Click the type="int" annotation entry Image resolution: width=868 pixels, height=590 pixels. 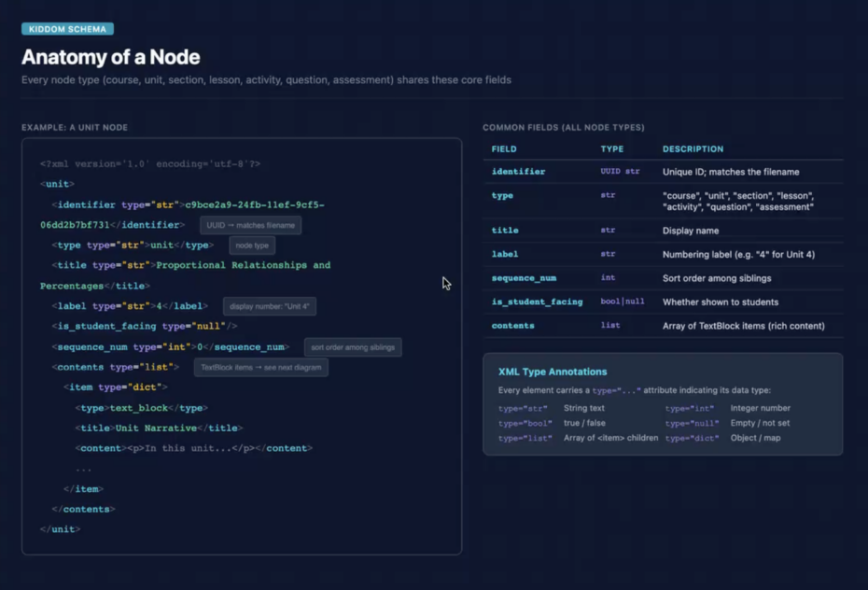pyautogui.click(x=689, y=409)
